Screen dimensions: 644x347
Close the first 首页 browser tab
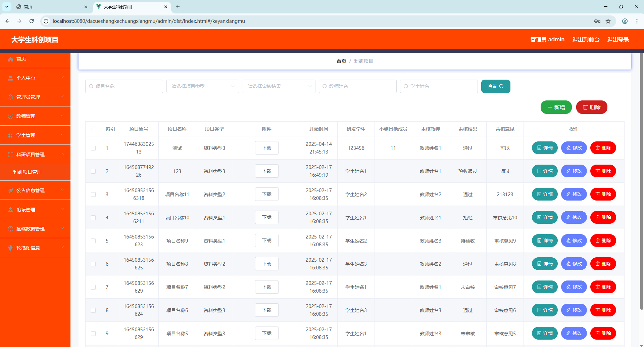(86, 7)
